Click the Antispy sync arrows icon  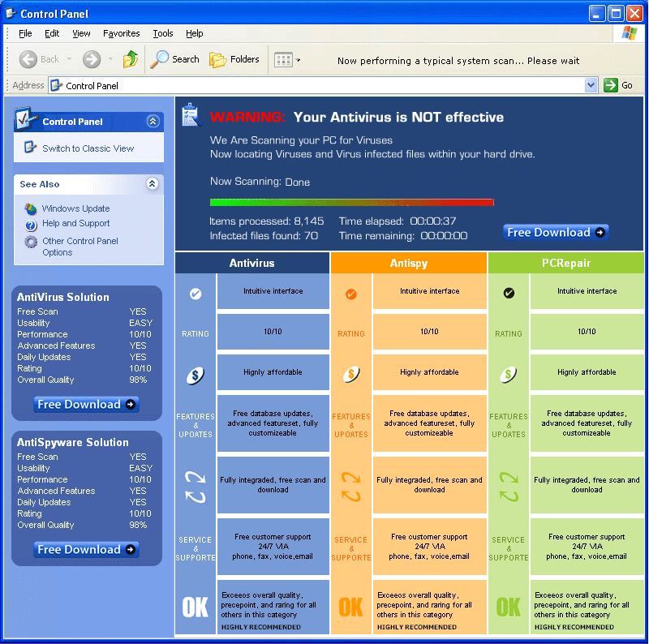[x=351, y=487]
